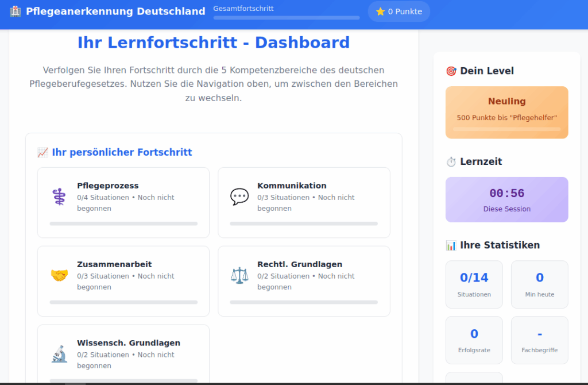Click the target icon beside Dein Level
Image resolution: width=588 pixels, height=385 pixels.
coord(451,71)
